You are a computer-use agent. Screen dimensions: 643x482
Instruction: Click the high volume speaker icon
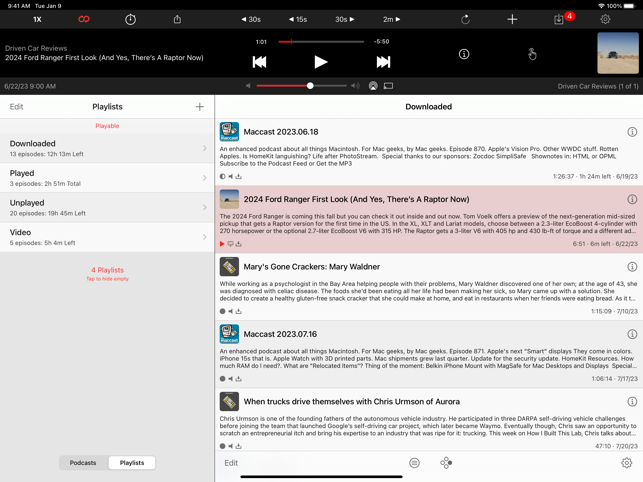(355, 86)
